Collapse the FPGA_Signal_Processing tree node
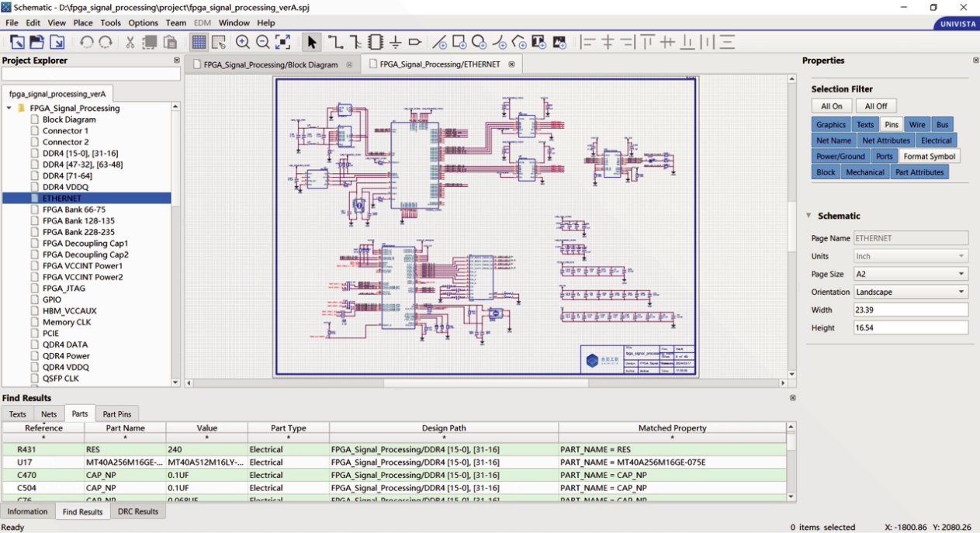This screenshot has width=980, height=533. coord(9,109)
